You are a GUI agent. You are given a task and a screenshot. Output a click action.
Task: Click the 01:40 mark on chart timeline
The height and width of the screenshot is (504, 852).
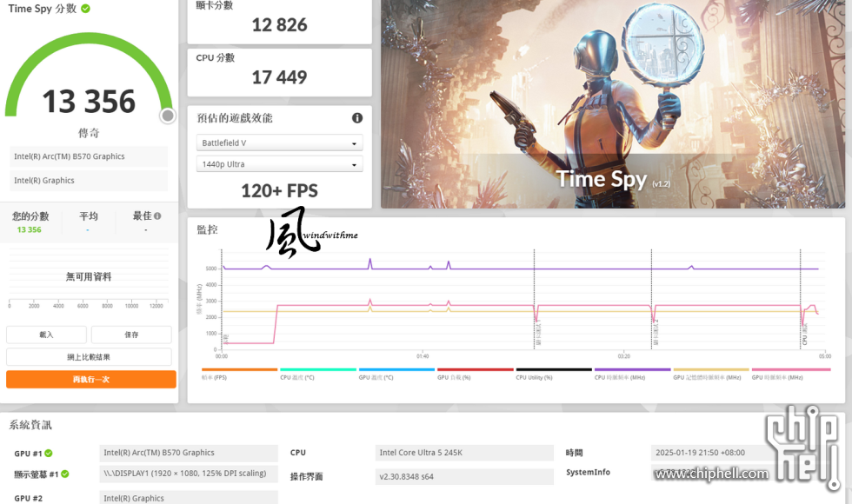tap(423, 356)
